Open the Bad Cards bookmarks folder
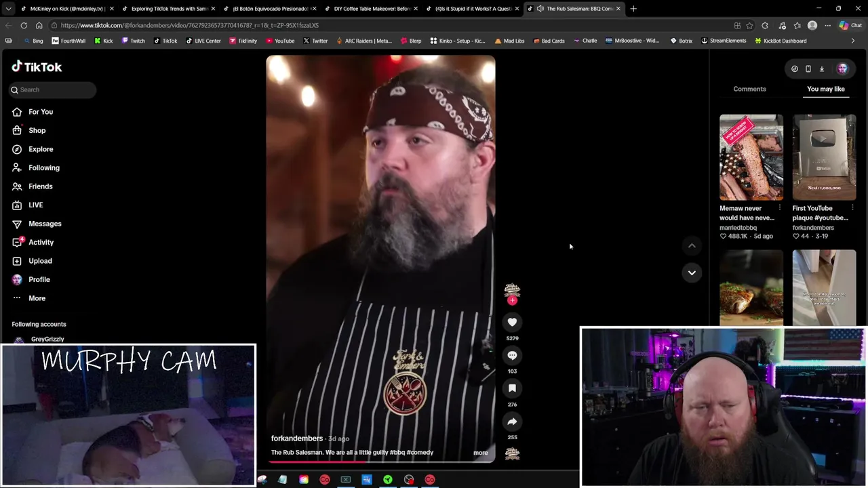 click(x=549, y=41)
